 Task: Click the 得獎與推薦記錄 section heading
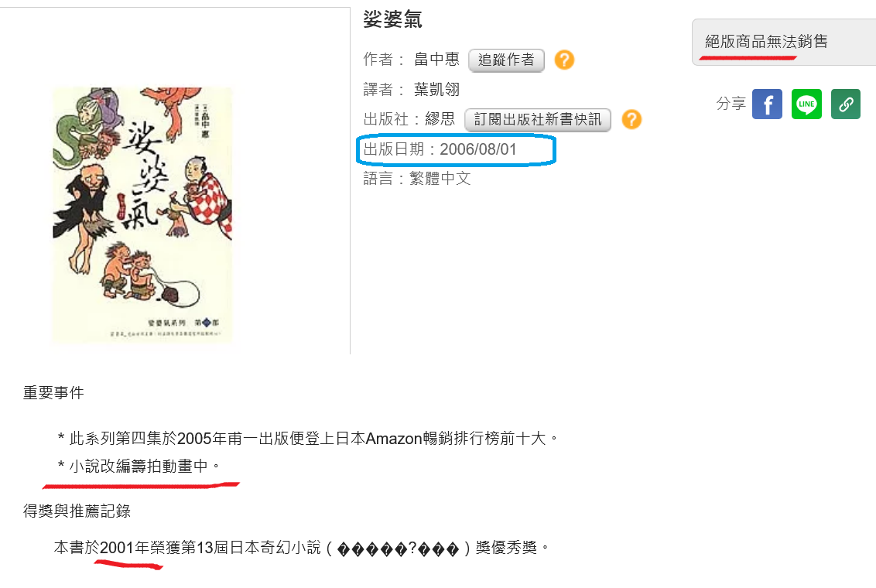(x=77, y=511)
